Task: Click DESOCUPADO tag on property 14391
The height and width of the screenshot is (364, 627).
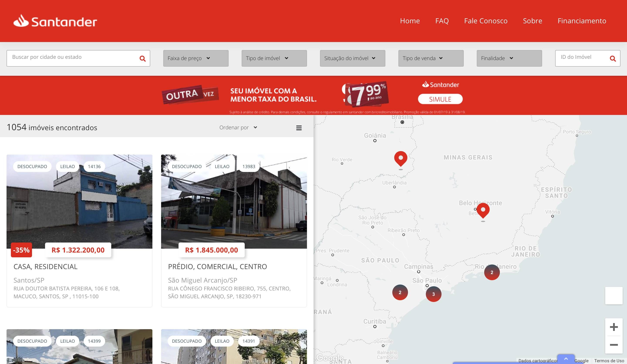Action: [x=187, y=341]
